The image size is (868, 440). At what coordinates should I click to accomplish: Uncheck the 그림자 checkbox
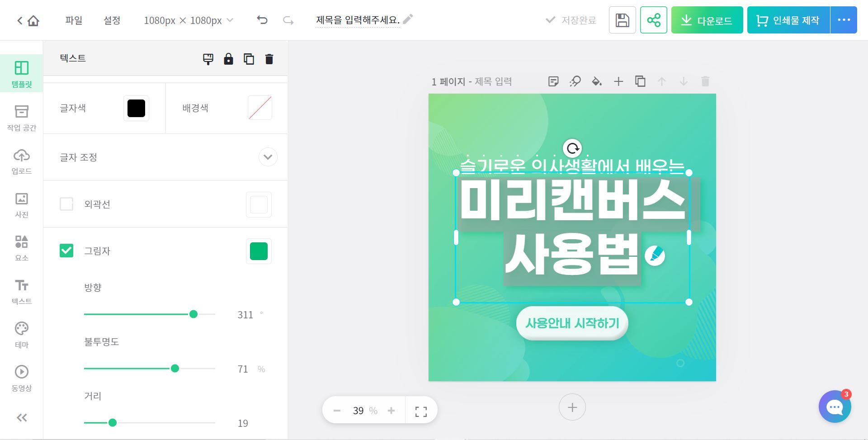point(66,251)
